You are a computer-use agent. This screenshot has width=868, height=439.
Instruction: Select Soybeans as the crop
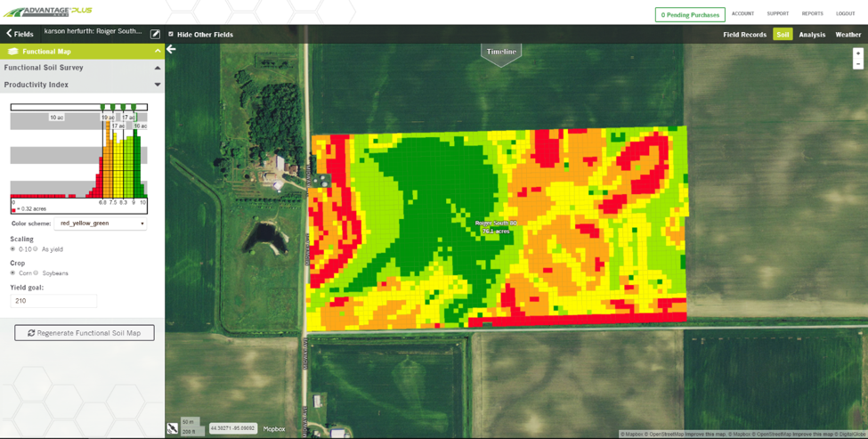[x=37, y=273]
